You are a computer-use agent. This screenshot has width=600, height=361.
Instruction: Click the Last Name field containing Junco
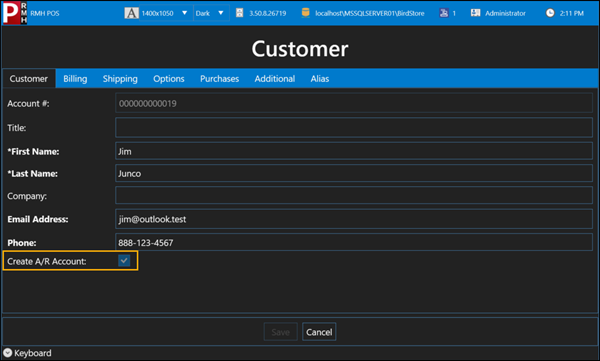click(354, 173)
